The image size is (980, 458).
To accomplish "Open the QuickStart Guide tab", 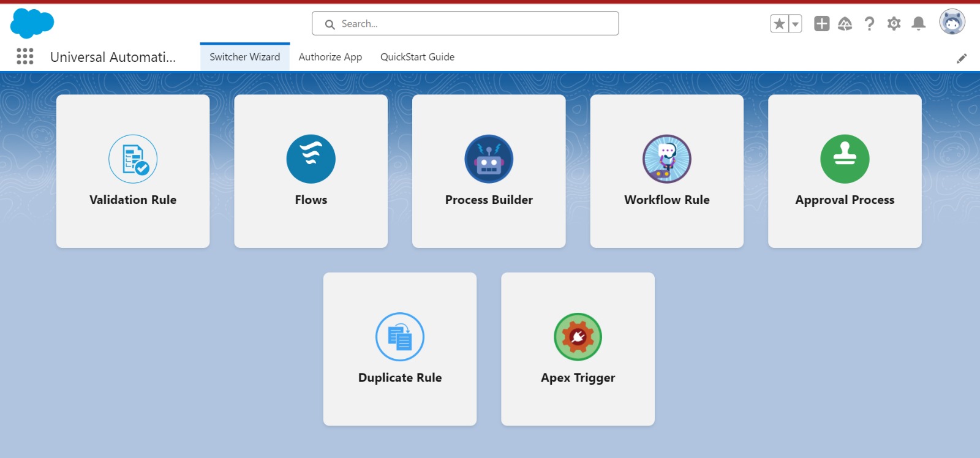I will click(x=417, y=57).
